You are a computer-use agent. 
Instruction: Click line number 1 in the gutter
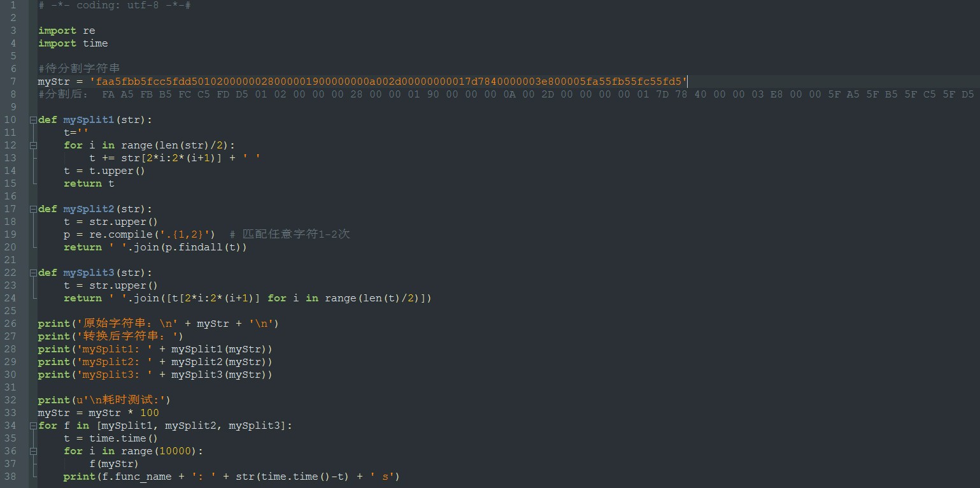click(x=13, y=5)
